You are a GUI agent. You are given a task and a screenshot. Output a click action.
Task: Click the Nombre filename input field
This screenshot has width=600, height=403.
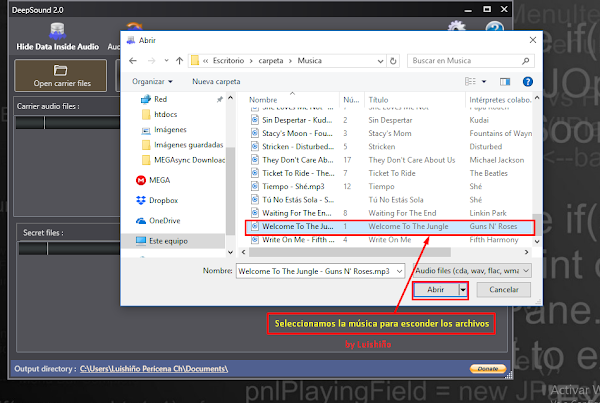(316, 271)
